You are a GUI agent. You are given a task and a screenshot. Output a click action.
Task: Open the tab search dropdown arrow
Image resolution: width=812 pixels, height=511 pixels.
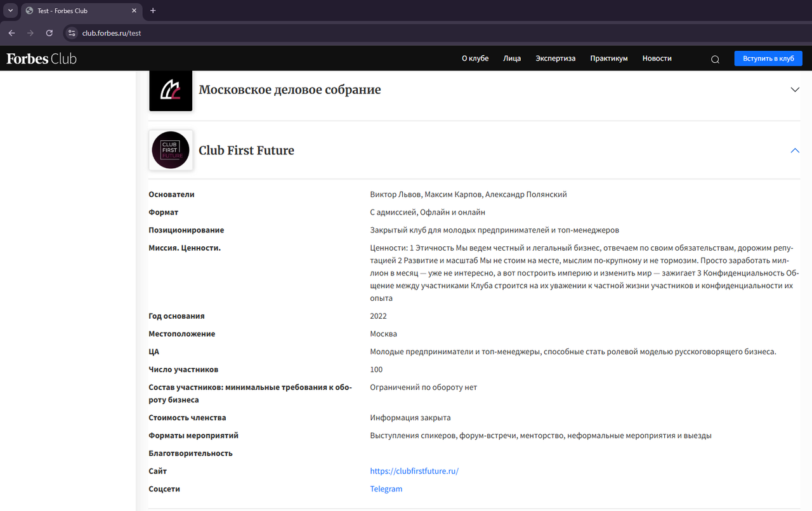tap(10, 11)
